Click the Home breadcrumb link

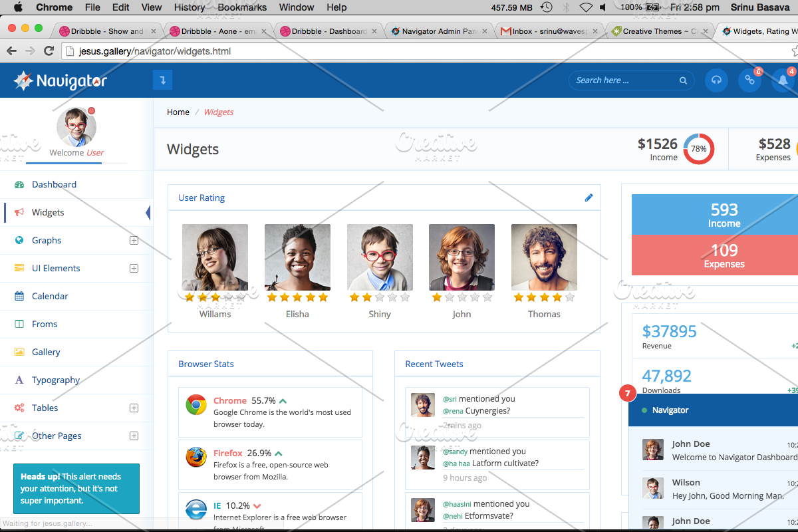click(178, 112)
